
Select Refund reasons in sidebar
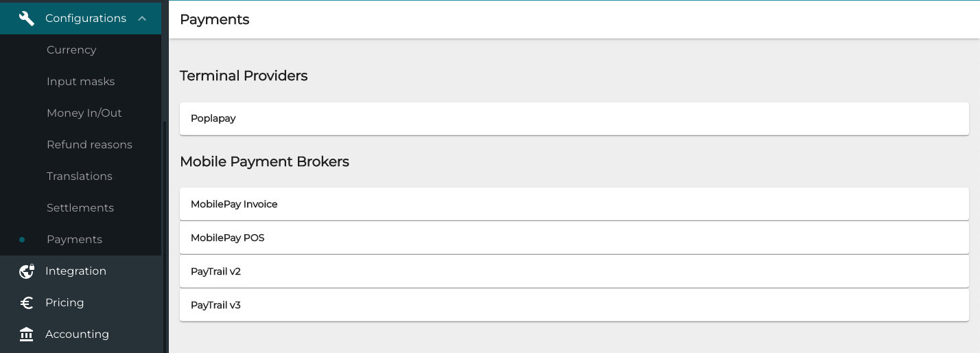89,145
